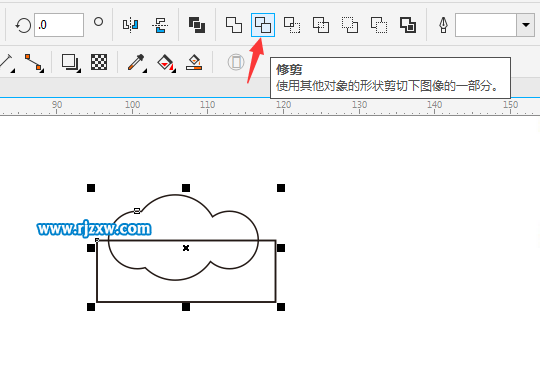
Task: Click the highlighted Trim (修剪) button
Action: tap(263, 25)
